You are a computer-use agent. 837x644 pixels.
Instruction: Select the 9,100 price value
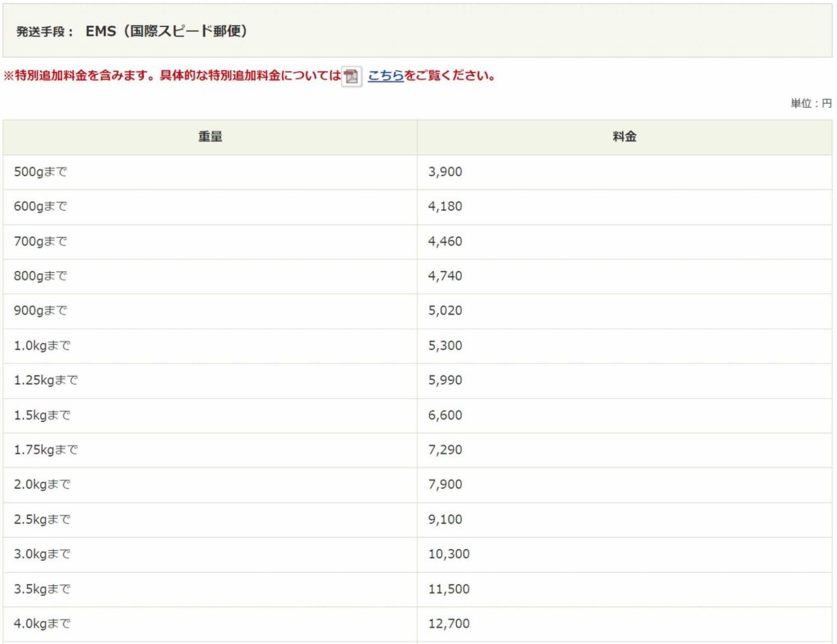(445, 519)
